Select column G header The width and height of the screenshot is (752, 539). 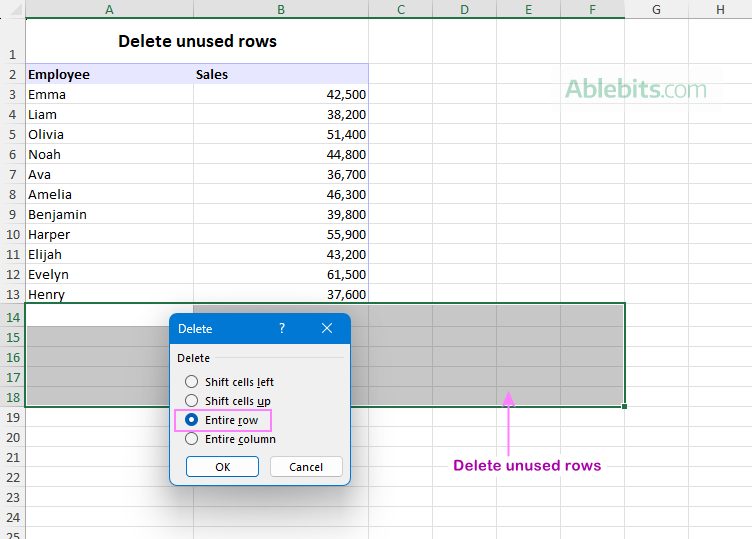[x=657, y=9]
